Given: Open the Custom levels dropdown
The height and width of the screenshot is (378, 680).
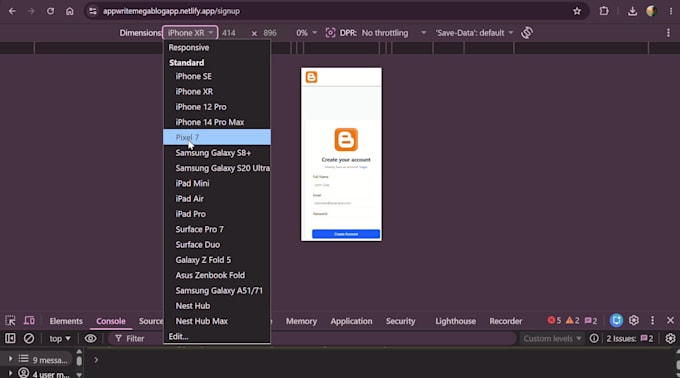Looking at the screenshot, I should click(x=552, y=338).
